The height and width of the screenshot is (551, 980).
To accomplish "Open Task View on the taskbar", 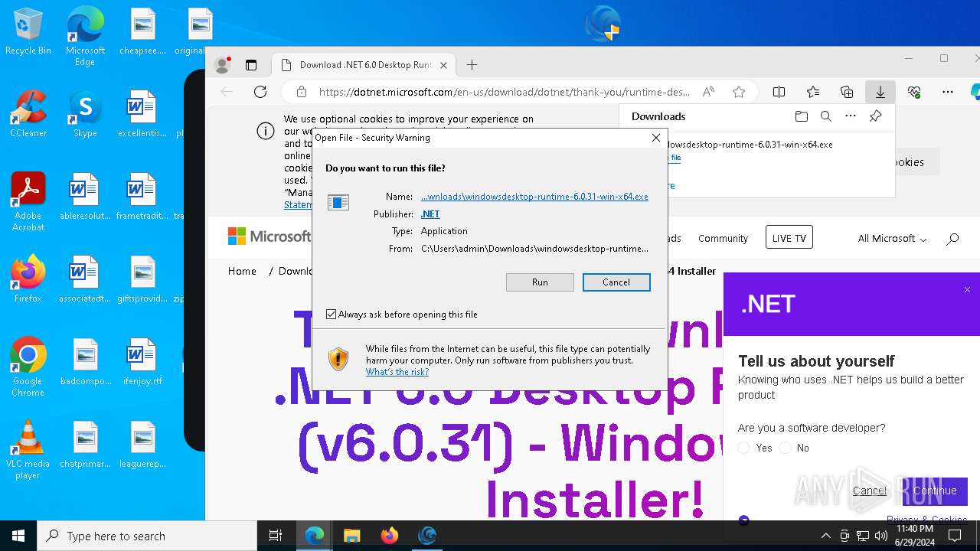I will [276, 536].
